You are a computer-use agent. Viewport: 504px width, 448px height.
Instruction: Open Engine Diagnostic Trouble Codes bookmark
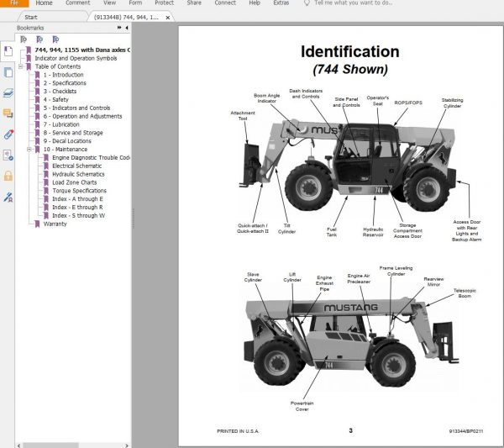tap(91, 157)
